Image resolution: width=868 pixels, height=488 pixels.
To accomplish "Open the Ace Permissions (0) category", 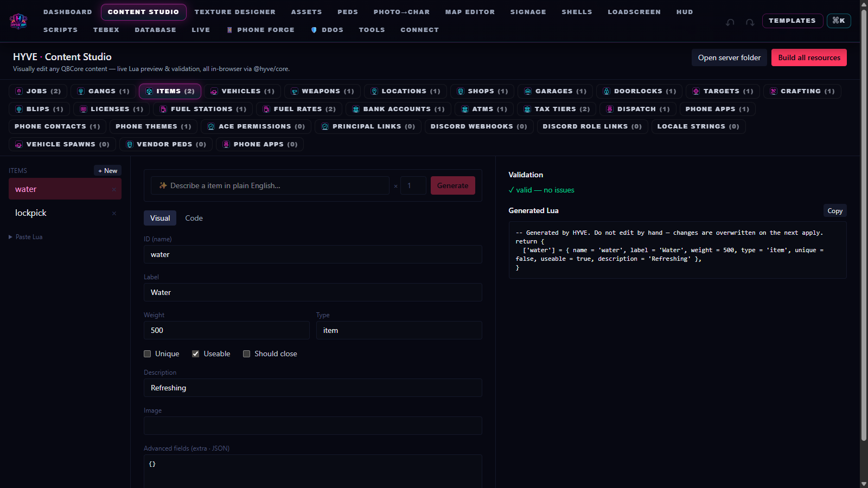I will click(x=256, y=126).
